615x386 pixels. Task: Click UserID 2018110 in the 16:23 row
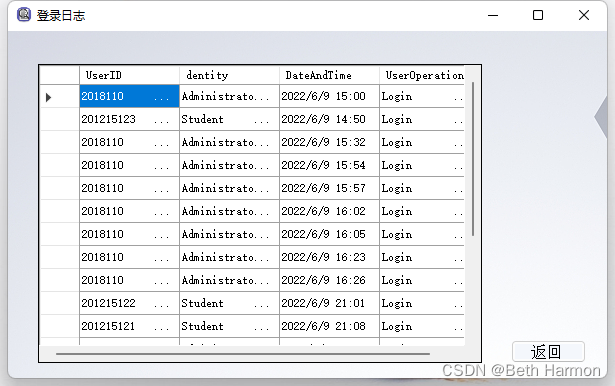(129, 257)
